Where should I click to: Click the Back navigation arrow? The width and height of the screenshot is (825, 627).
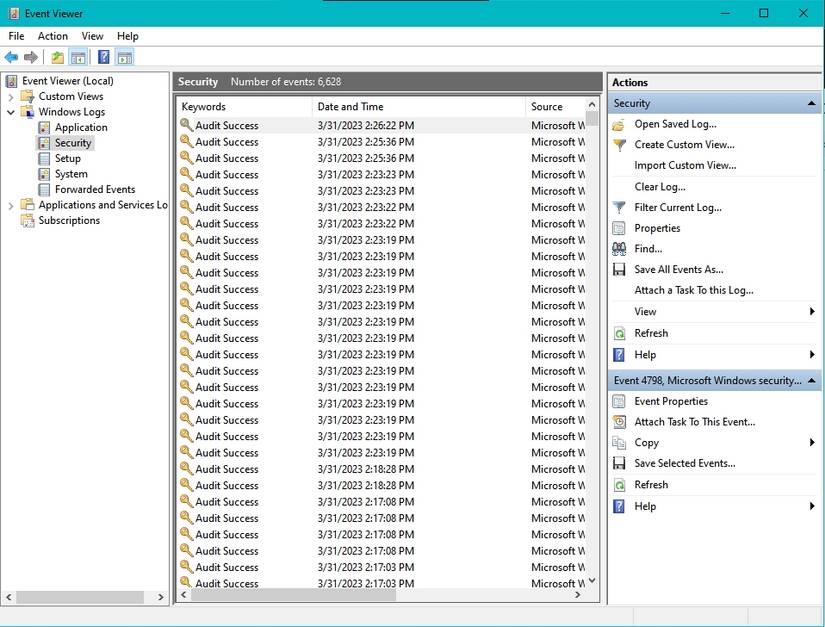point(11,57)
